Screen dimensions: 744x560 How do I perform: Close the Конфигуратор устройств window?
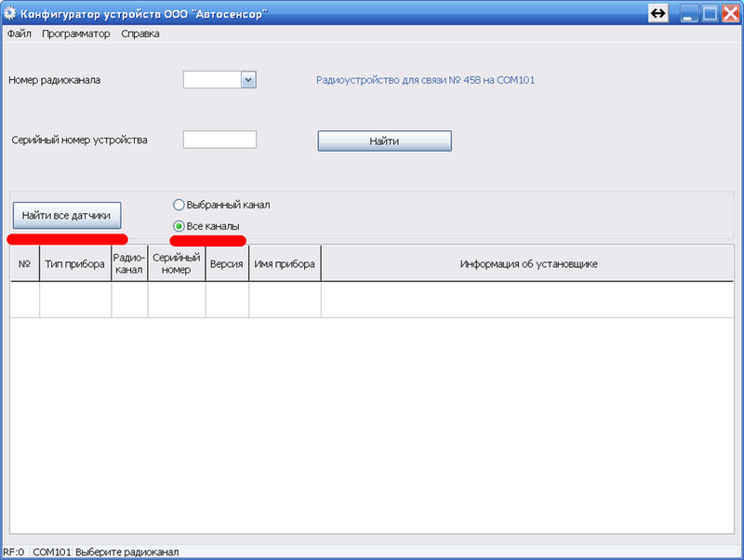point(731,13)
